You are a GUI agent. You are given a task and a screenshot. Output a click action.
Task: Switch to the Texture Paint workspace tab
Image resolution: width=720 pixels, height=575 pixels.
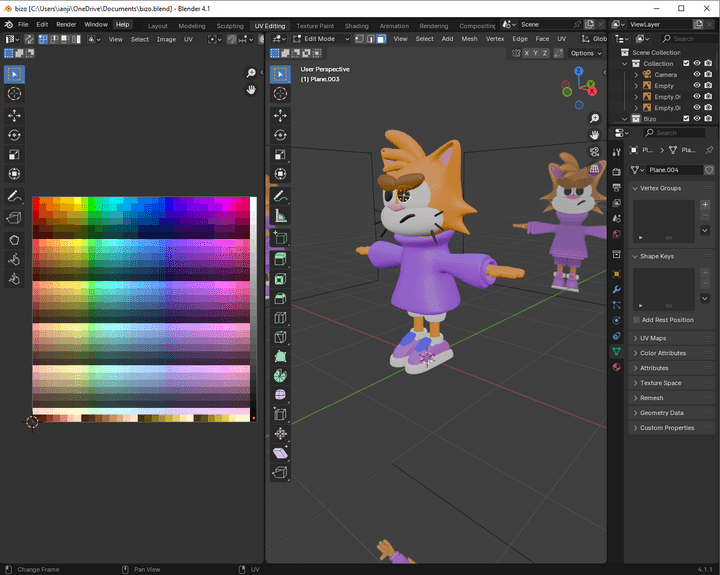[314, 25]
